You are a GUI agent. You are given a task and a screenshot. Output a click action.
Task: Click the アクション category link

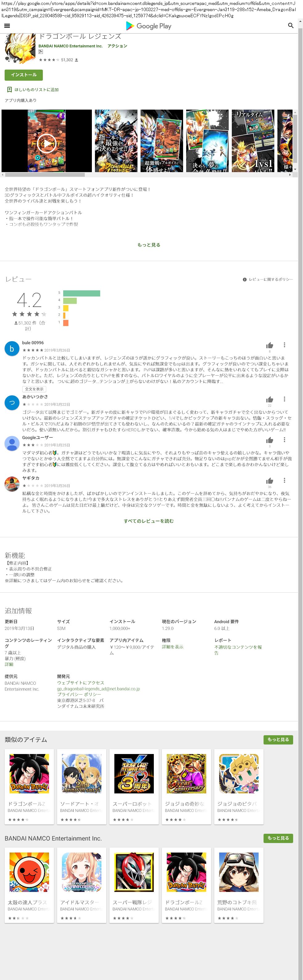(117, 46)
